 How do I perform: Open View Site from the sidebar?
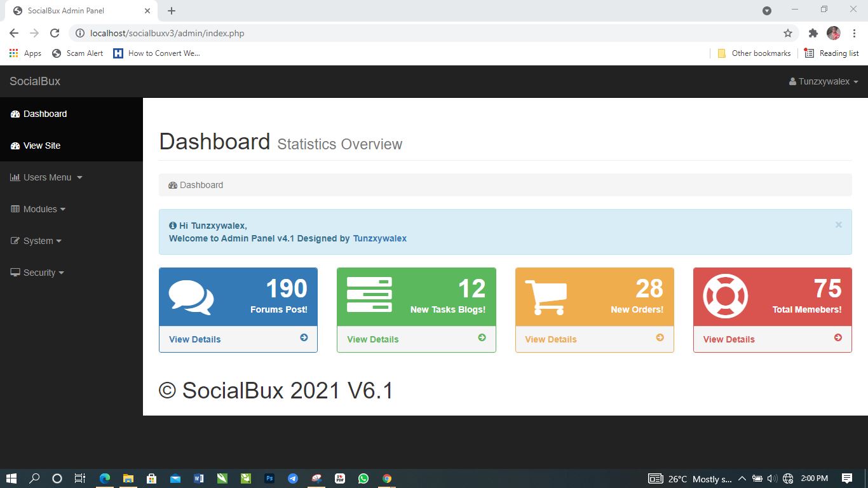tap(41, 146)
